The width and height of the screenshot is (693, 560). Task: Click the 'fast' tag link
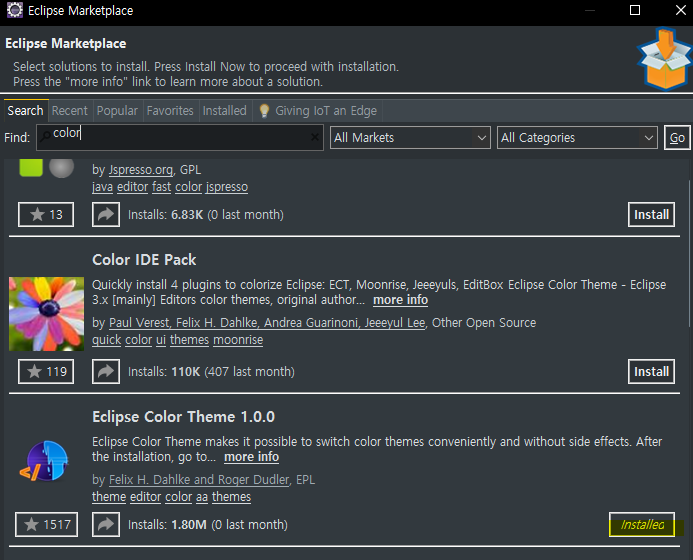[x=161, y=187]
